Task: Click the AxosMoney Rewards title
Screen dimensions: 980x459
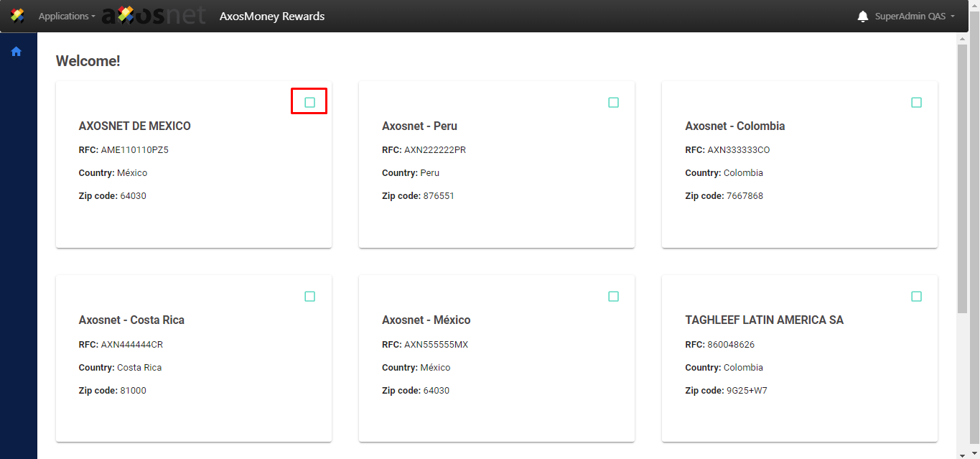Action: [x=272, y=17]
